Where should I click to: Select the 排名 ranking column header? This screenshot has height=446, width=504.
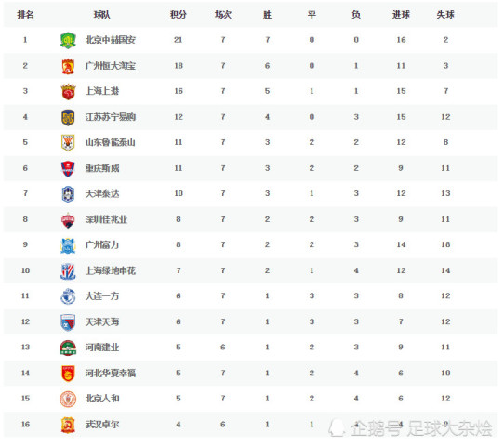[25, 15]
